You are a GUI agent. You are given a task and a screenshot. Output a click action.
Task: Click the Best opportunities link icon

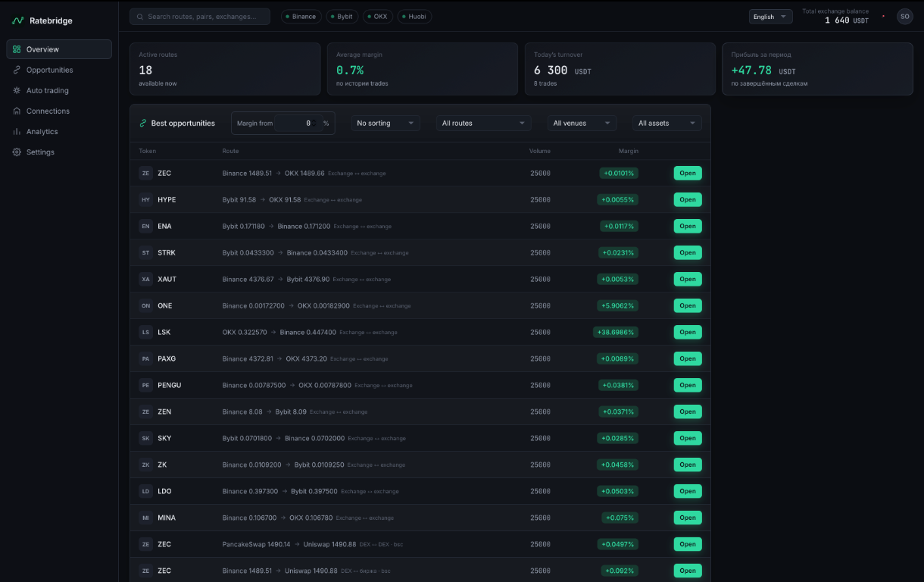tap(143, 123)
